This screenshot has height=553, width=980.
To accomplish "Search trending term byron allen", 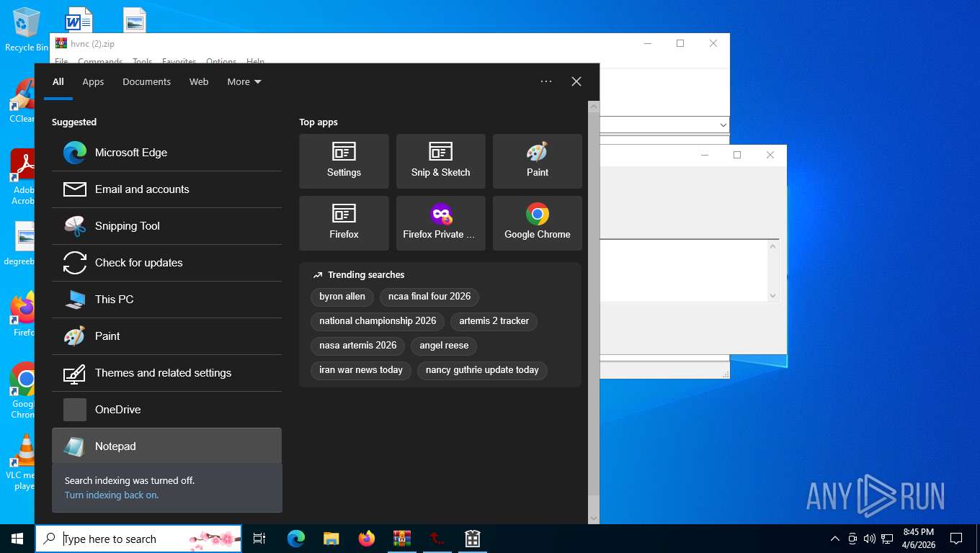I will (342, 297).
